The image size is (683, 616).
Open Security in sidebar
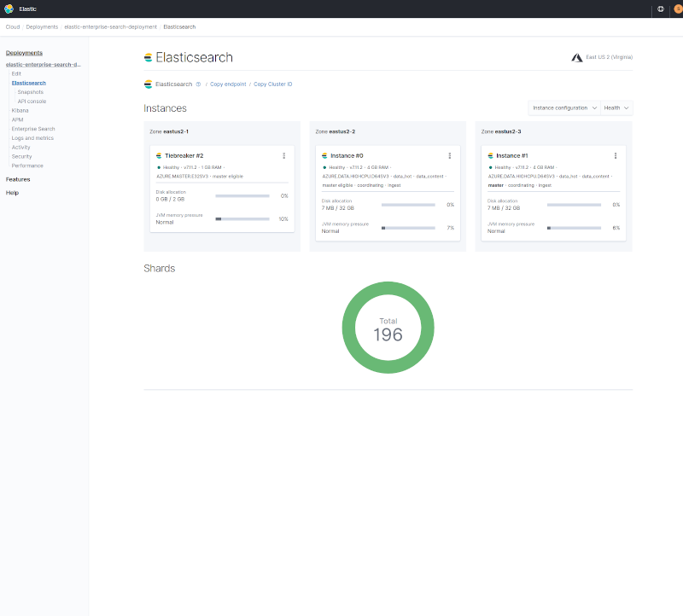tap(22, 157)
